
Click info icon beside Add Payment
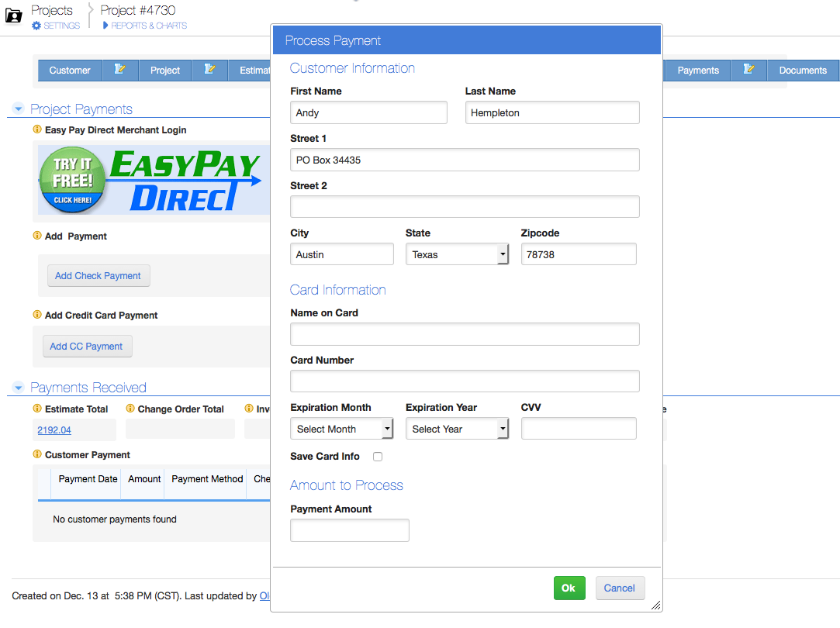pyautogui.click(x=37, y=236)
